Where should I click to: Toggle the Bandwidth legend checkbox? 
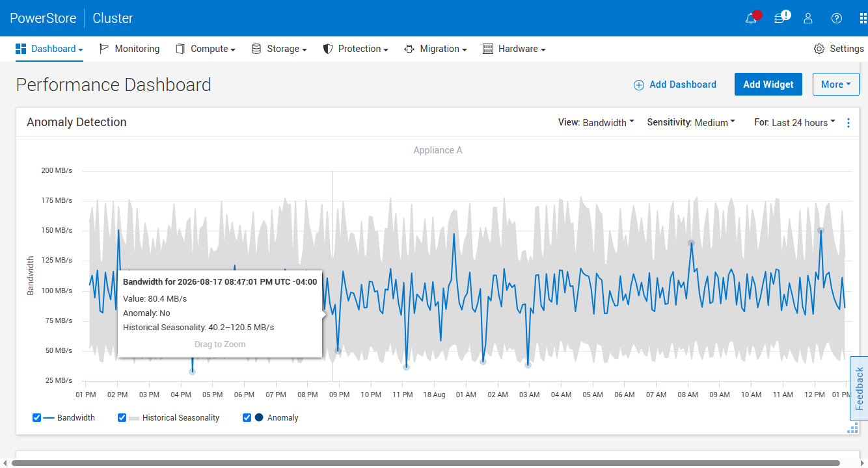click(37, 417)
